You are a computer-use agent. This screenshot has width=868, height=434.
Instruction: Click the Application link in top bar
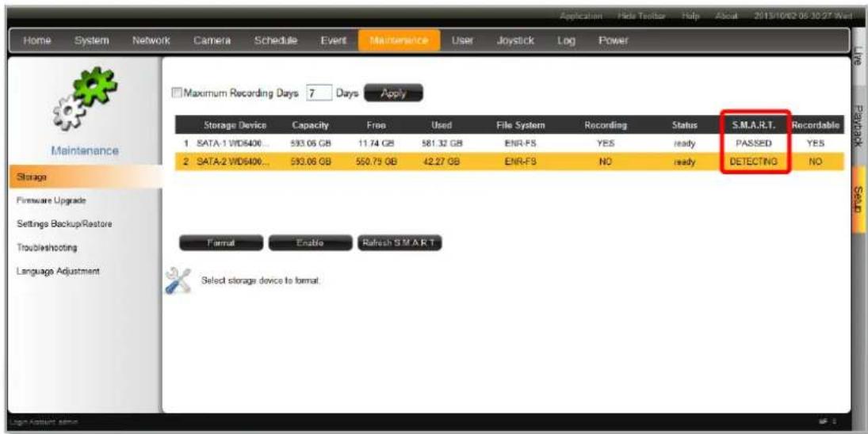tap(581, 17)
